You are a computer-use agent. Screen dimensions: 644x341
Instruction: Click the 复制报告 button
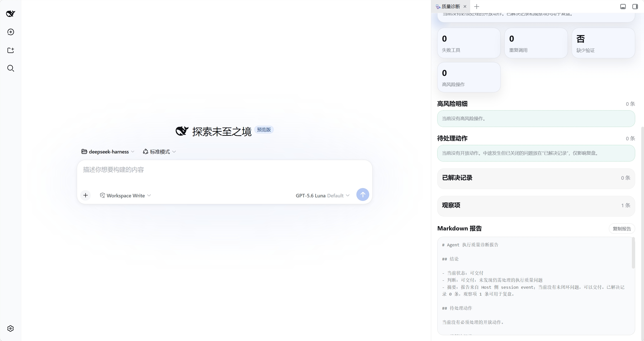[x=622, y=228]
